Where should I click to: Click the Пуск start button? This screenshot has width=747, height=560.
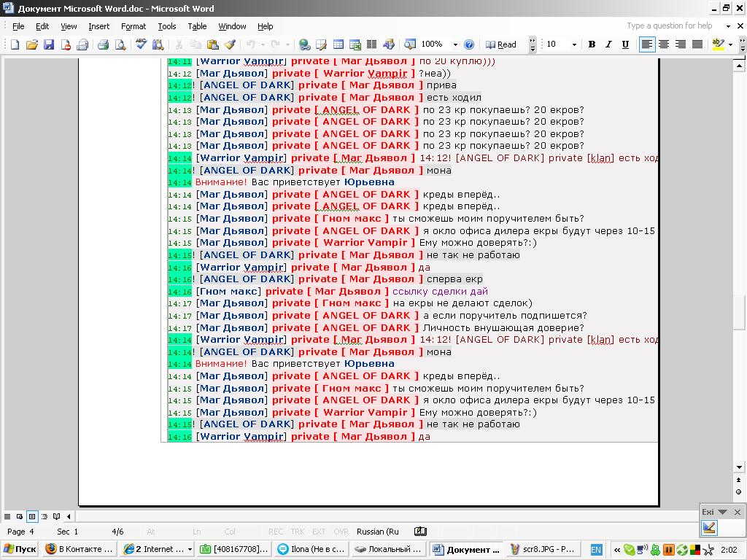tap(20, 549)
